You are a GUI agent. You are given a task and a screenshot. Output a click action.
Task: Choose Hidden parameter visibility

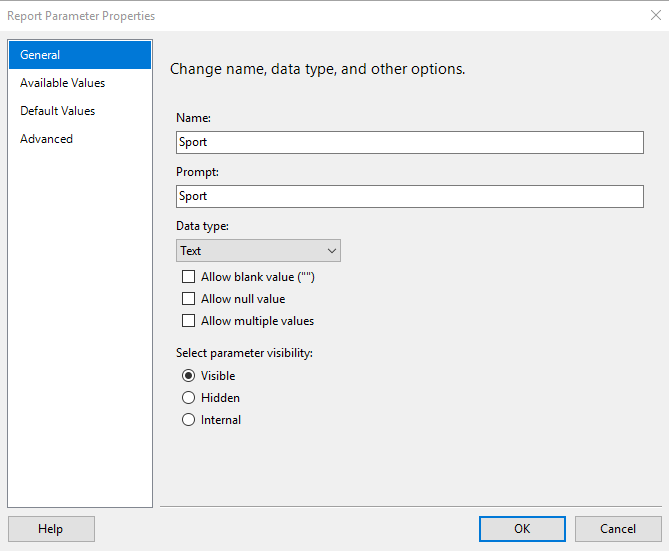tap(188, 398)
